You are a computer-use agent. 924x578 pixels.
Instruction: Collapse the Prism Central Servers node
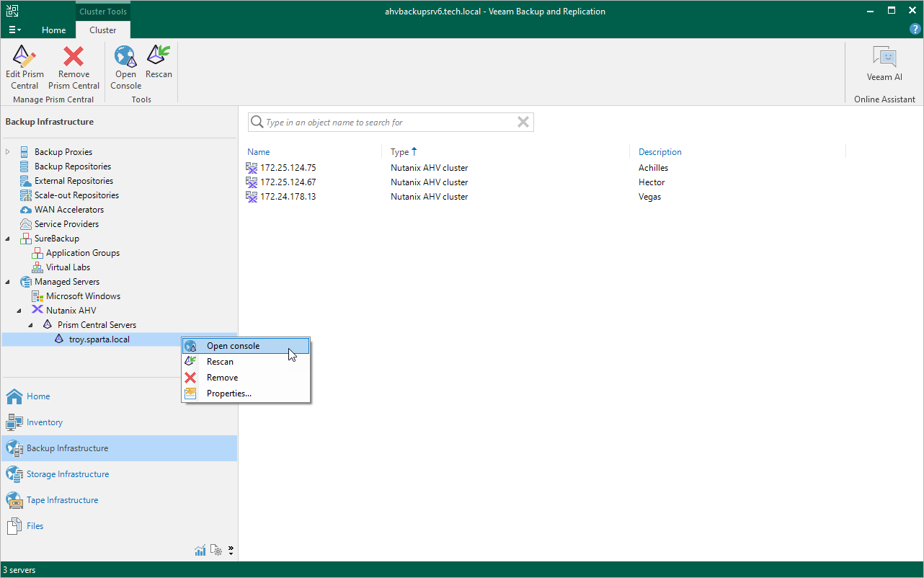click(x=31, y=325)
